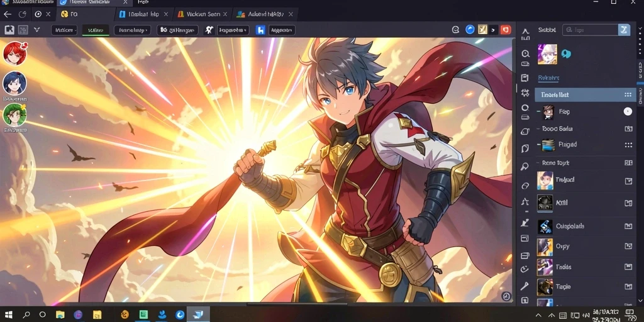
Task: Click the Aigsaon button in toolbar
Action: tap(282, 30)
